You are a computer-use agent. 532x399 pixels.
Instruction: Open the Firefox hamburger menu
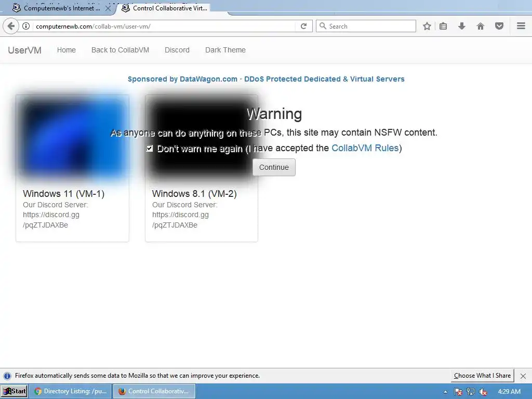pos(521,26)
